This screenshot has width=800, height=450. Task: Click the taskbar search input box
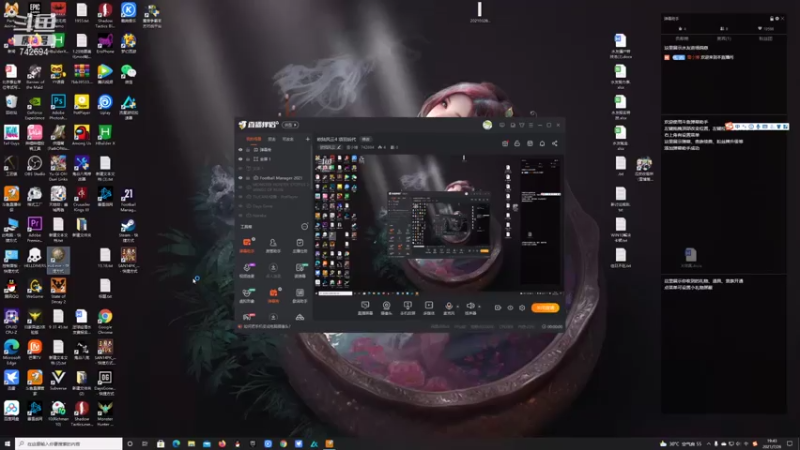(69, 444)
